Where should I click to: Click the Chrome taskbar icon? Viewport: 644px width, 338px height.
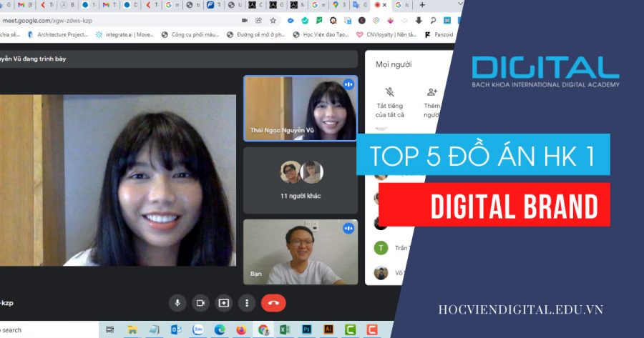click(263, 330)
